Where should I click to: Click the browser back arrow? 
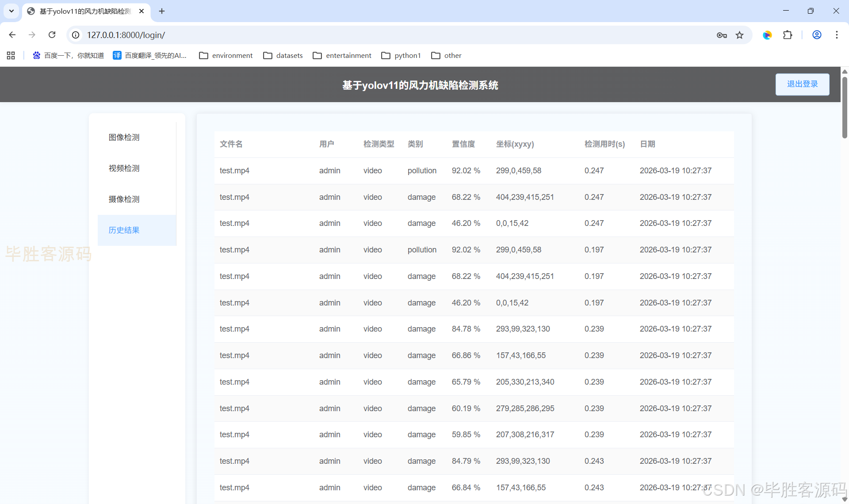click(12, 35)
